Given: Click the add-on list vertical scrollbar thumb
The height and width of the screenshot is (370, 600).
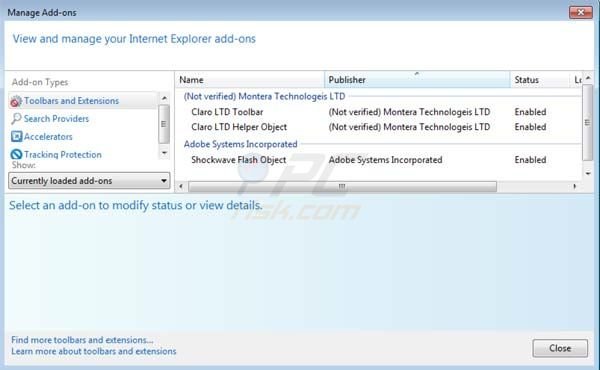Looking at the screenshot, I should [x=588, y=122].
